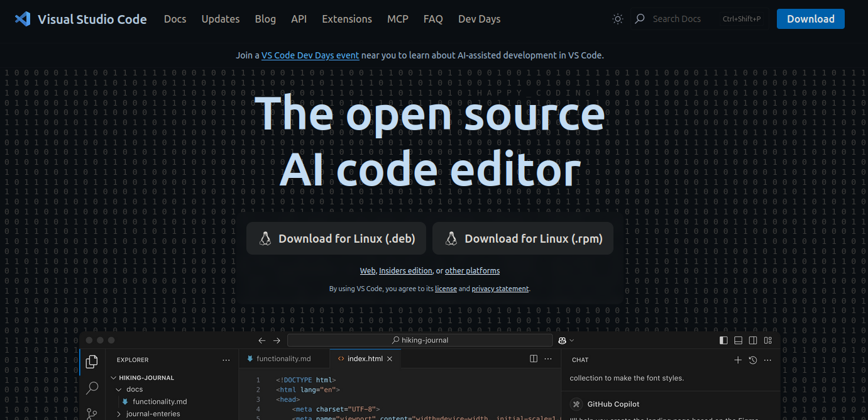Viewport: 868px width, 420px height.
Task: Open the license link
Action: 446,289
